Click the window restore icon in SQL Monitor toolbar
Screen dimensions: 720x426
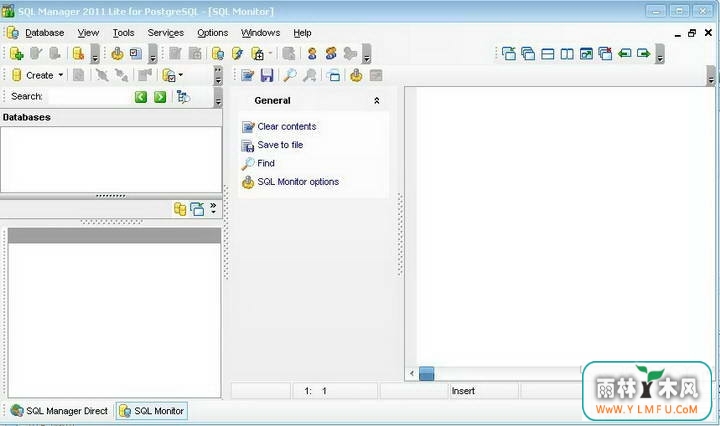click(x=334, y=75)
